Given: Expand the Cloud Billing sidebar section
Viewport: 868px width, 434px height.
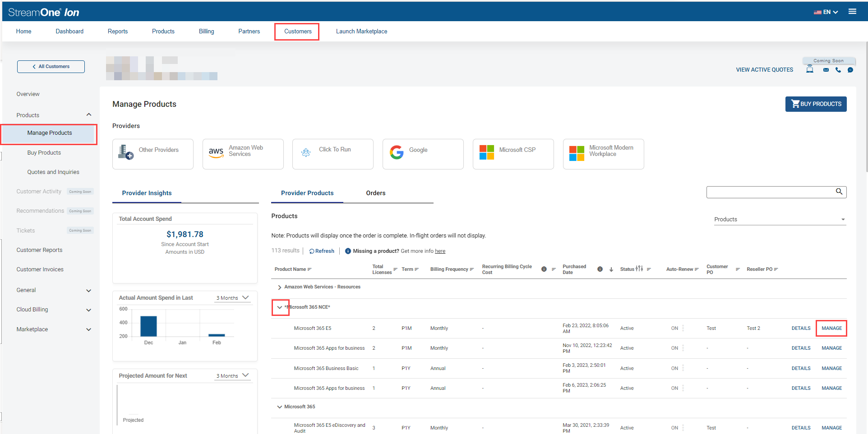Looking at the screenshot, I should (x=89, y=310).
